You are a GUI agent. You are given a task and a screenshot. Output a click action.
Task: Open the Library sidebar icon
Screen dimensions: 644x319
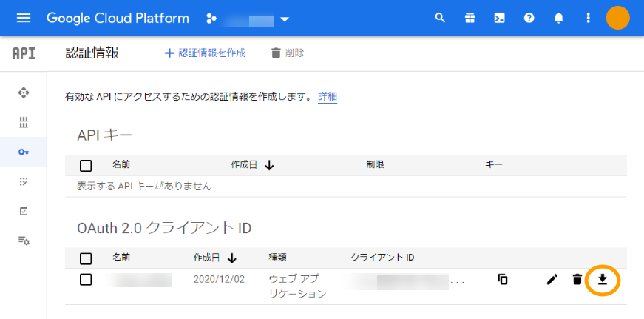(24, 122)
